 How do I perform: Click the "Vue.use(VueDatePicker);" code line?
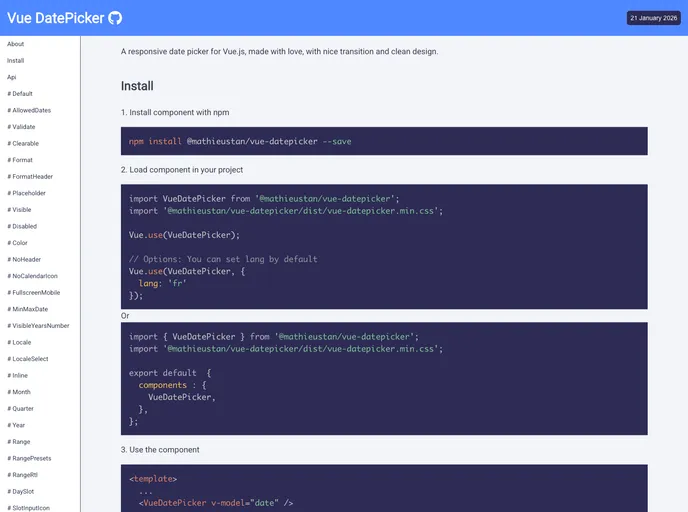point(184,235)
